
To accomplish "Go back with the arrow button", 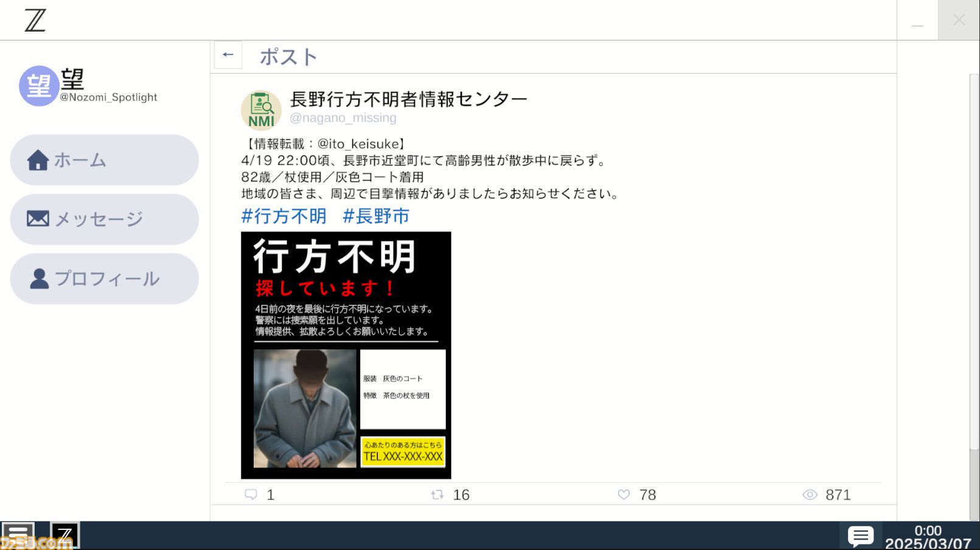I will click(228, 55).
